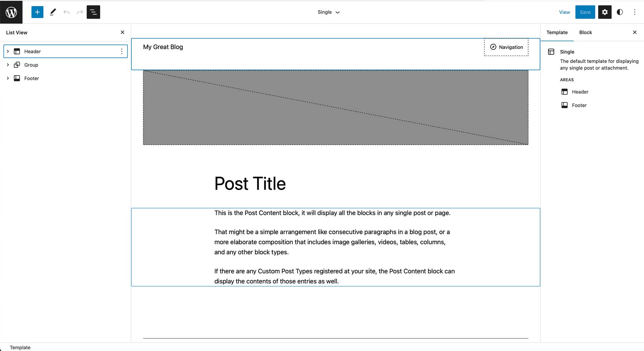
Task: Expand the Header block in List View
Action: pyautogui.click(x=8, y=51)
